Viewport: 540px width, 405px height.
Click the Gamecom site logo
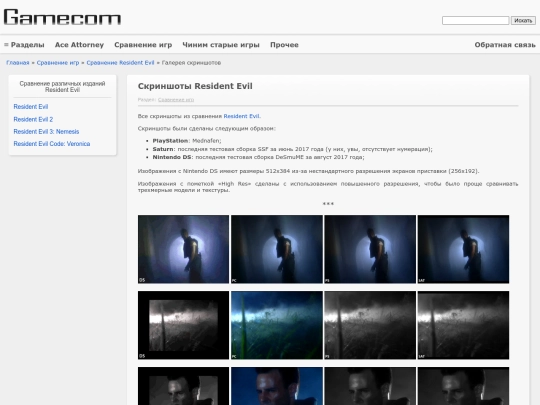62,17
